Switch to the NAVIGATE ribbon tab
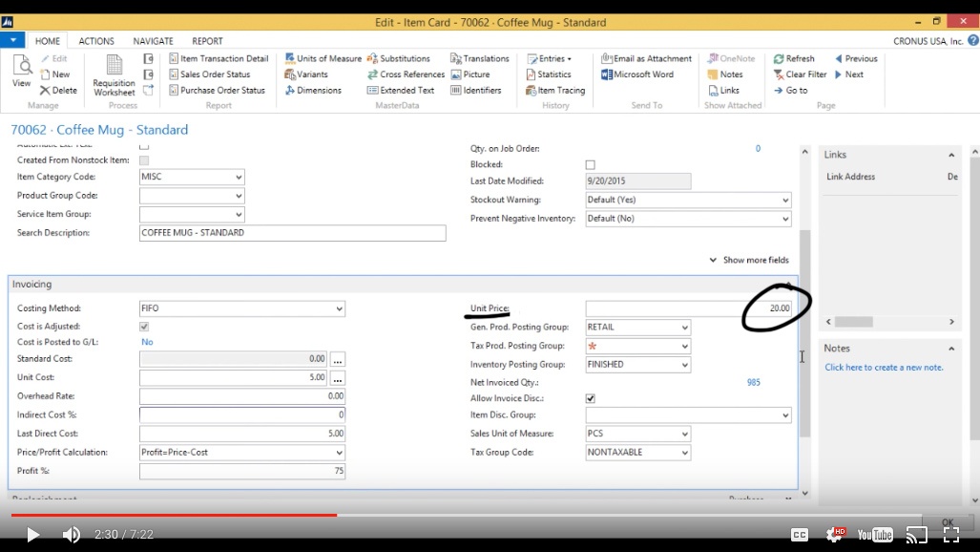Screen dimensions: 980x552 pyautogui.click(x=153, y=40)
